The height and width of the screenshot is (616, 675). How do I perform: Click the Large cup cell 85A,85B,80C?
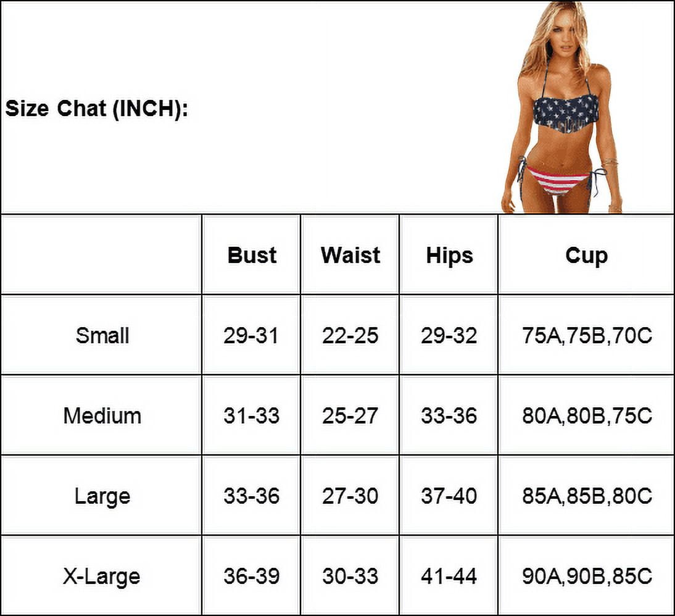pos(586,496)
